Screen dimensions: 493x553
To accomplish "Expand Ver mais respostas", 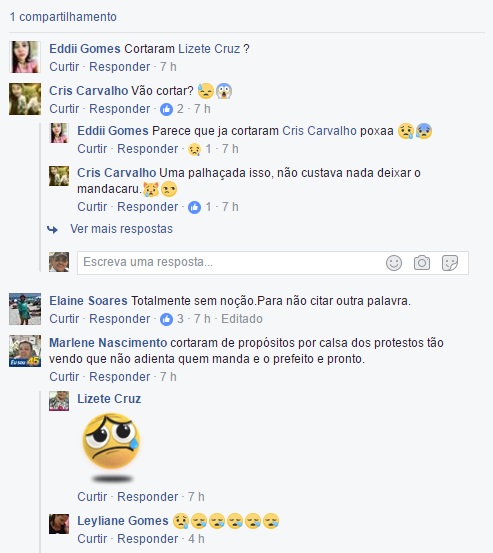I will (x=121, y=229).
